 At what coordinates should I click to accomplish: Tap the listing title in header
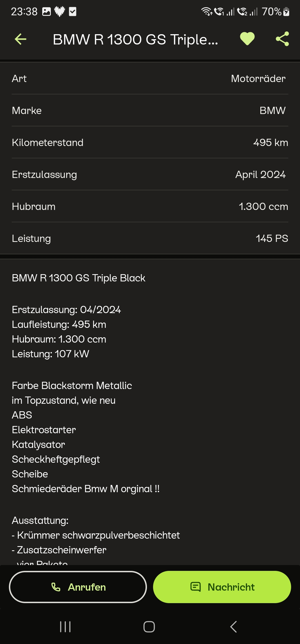click(x=135, y=39)
